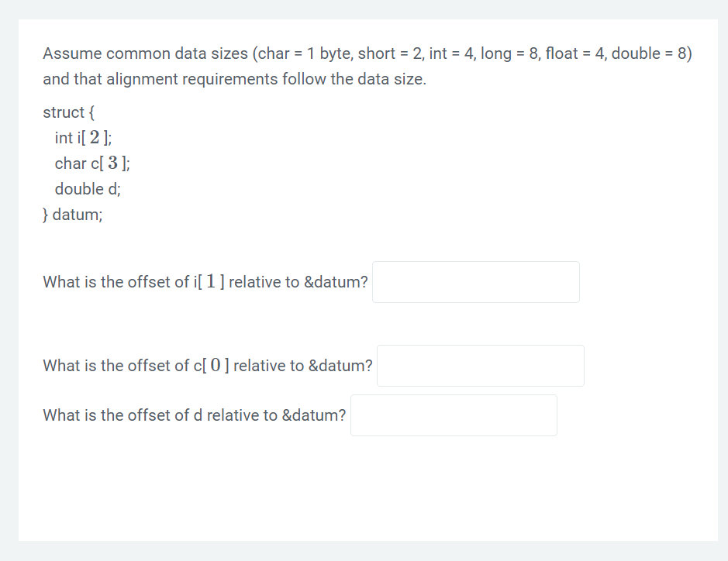This screenshot has width=728, height=561.
Task: Select the question text about d offset
Action: tap(194, 415)
